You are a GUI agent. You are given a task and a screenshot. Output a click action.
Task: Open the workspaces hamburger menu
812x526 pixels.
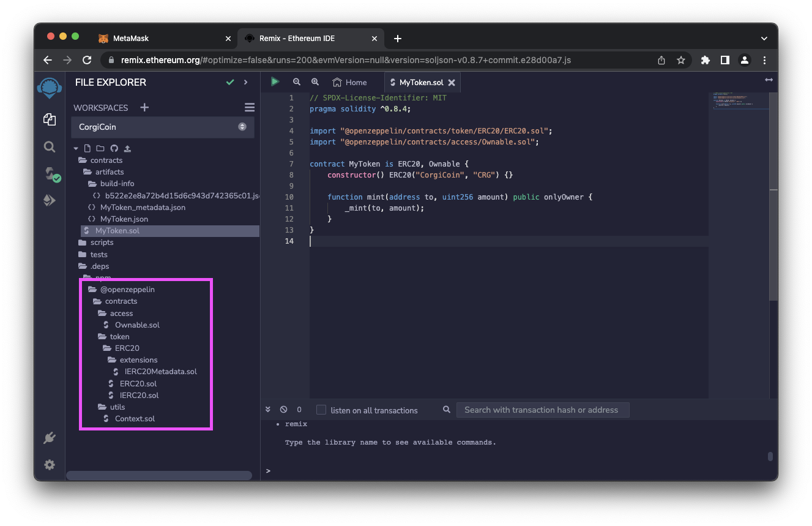(250, 108)
